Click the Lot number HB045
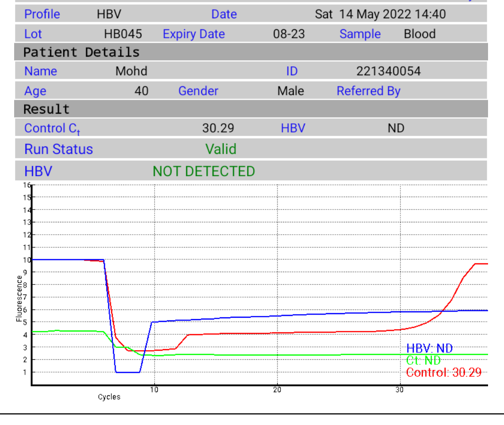The image size is (504, 425). pos(123,34)
